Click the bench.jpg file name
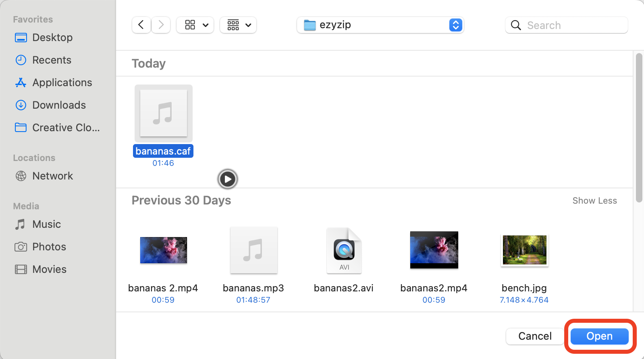This screenshot has width=644, height=359. click(x=524, y=288)
